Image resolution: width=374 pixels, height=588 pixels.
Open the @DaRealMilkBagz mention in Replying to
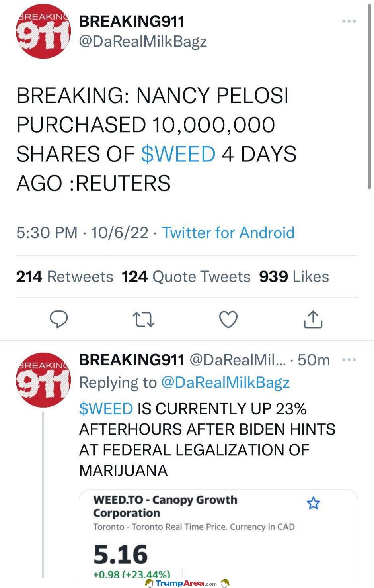click(x=225, y=382)
